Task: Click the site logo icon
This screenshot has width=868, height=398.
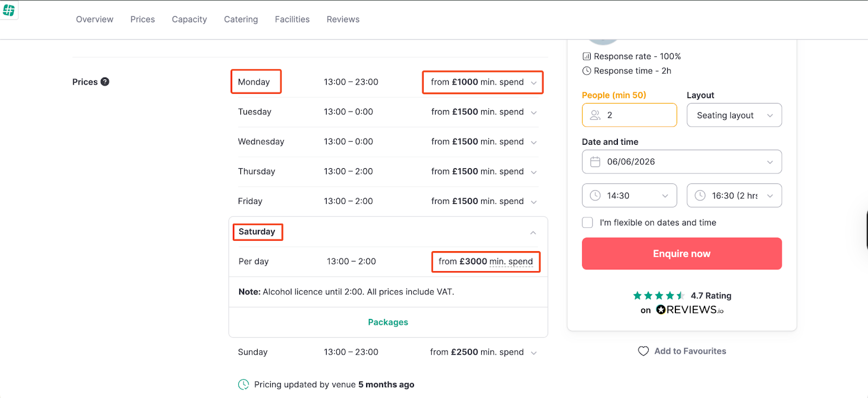Action: click(9, 10)
